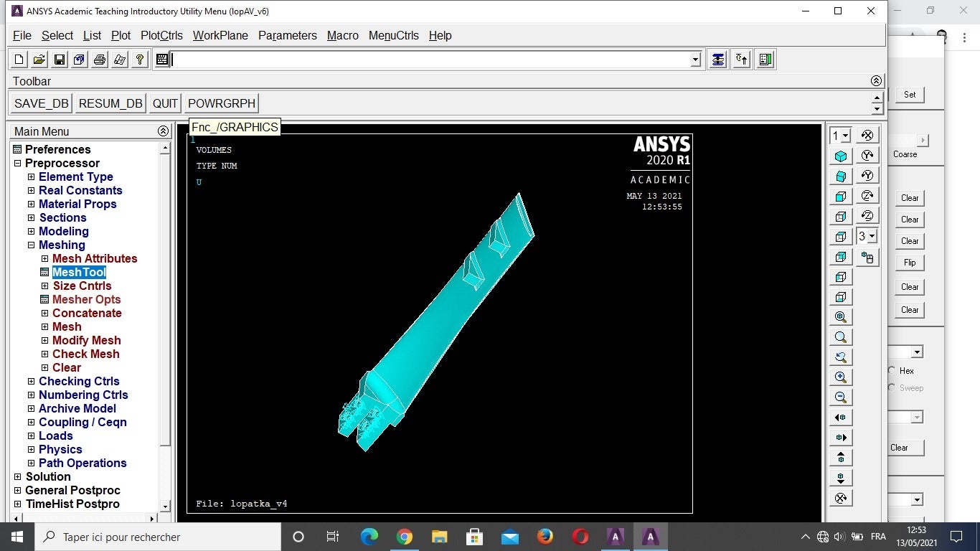Click the right arrow of the Coarse slider
Image resolution: width=980 pixels, height=551 pixels.
(923, 141)
